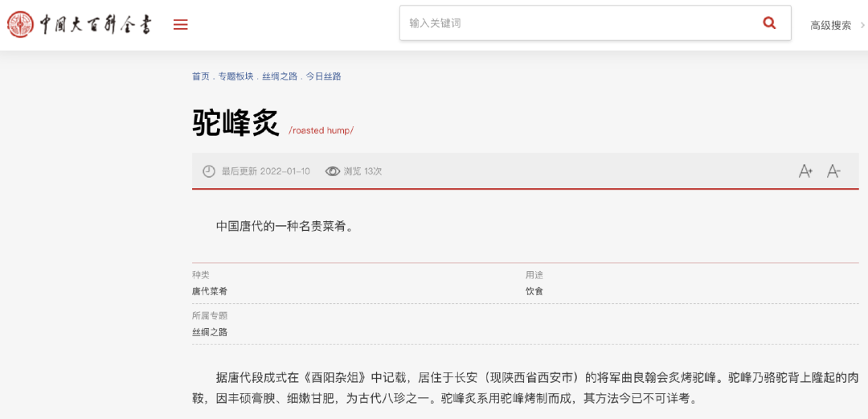Image resolution: width=868 pixels, height=419 pixels.
Task: Focus the 输入关键词 search field
Action: [x=595, y=23]
